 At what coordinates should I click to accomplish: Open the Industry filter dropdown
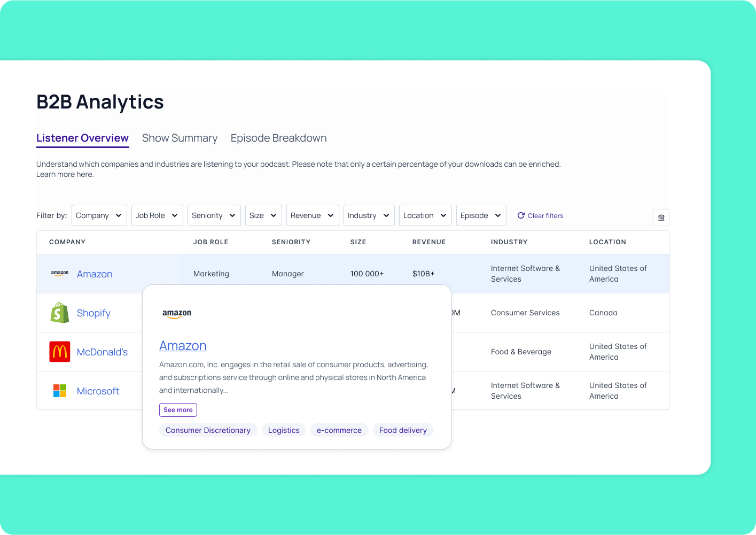(369, 215)
